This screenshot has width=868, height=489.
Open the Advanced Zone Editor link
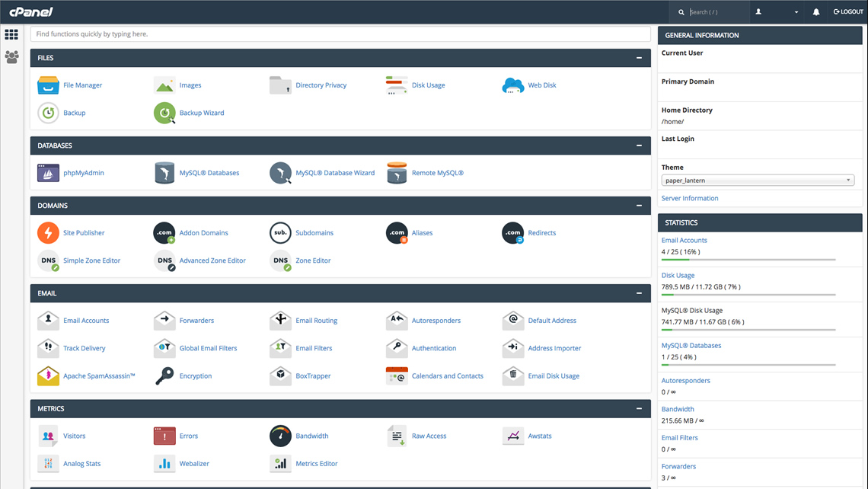tap(212, 260)
